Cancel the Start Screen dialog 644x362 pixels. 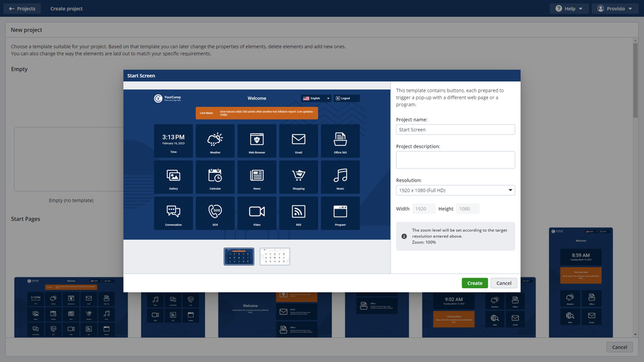(503, 283)
